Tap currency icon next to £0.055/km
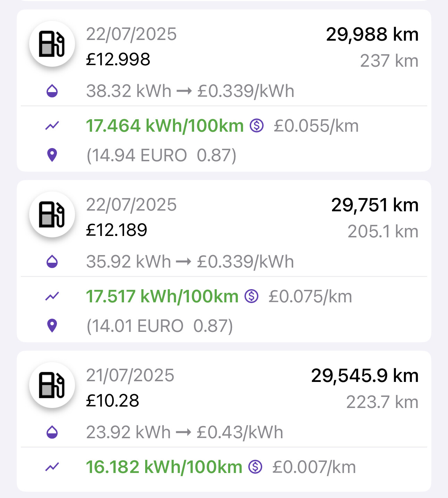The height and width of the screenshot is (498, 448). [x=257, y=125]
